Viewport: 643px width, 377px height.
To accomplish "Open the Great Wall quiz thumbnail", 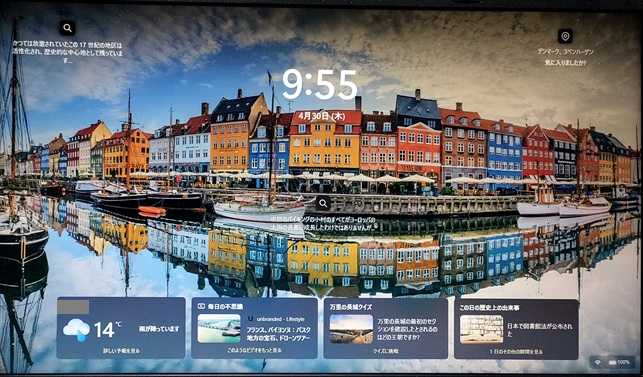I will click(351, 329).
